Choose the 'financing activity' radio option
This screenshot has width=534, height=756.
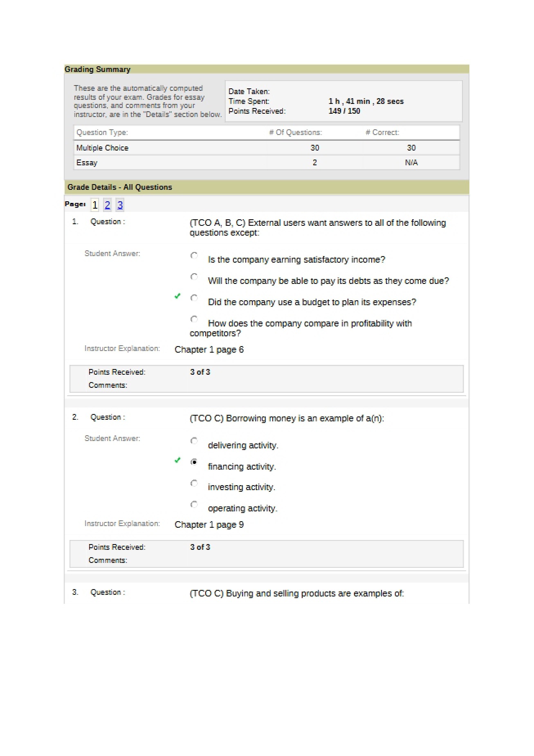click(194, 462)
